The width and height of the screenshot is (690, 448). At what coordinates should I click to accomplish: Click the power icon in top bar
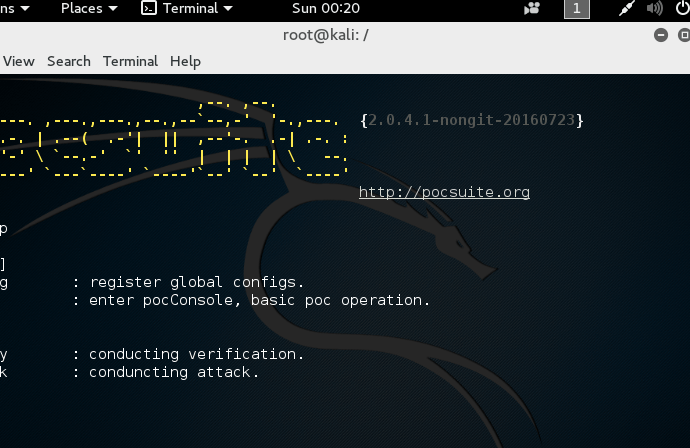683,8
